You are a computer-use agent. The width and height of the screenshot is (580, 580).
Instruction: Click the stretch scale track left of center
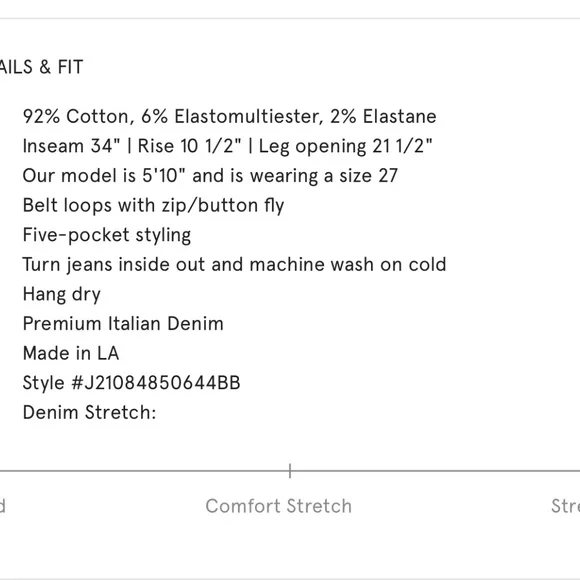pos(144,471)
